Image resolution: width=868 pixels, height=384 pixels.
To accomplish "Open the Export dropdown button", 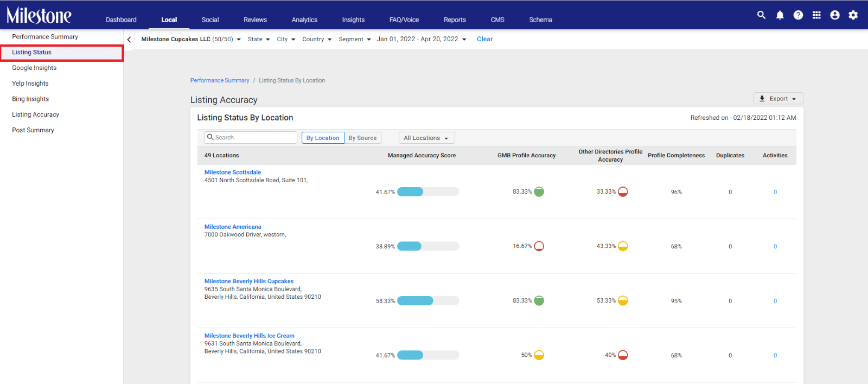I will [x=778, y=99].
